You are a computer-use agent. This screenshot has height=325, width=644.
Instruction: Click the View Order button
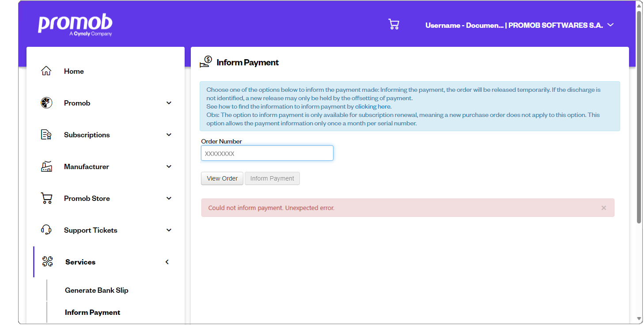point(222,178)
